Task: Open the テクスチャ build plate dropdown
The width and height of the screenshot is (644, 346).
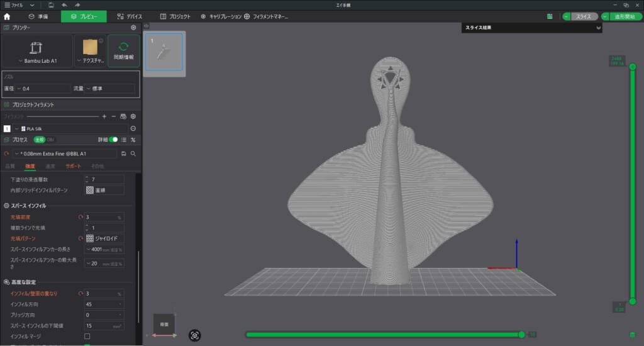Action: pyautogui.click(x=91, y=51)
